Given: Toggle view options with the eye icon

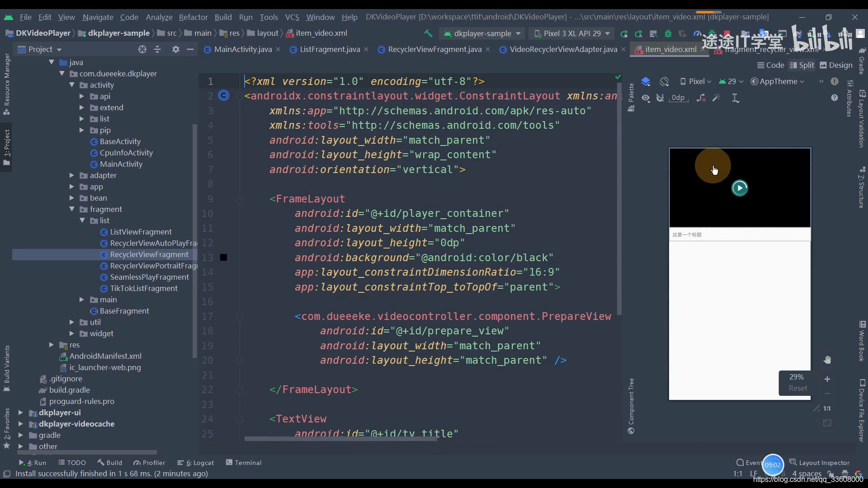Looking at the screenshot, I should coord(646,98).
